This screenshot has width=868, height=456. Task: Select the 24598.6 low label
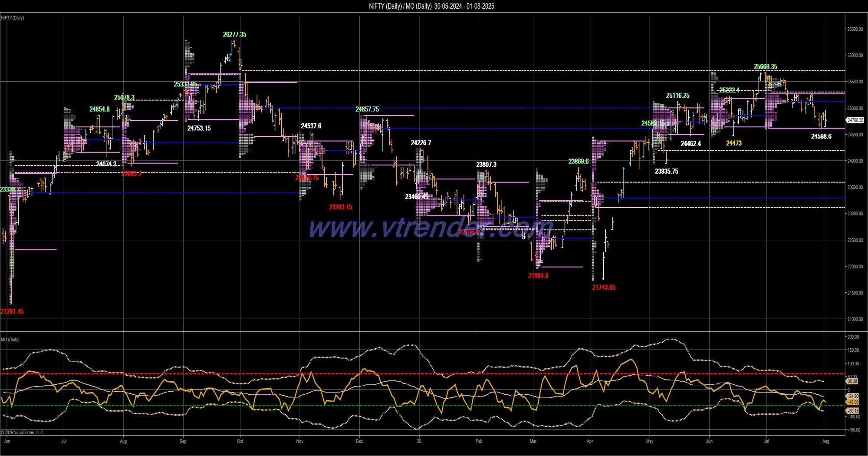click(x=821, y=136)
